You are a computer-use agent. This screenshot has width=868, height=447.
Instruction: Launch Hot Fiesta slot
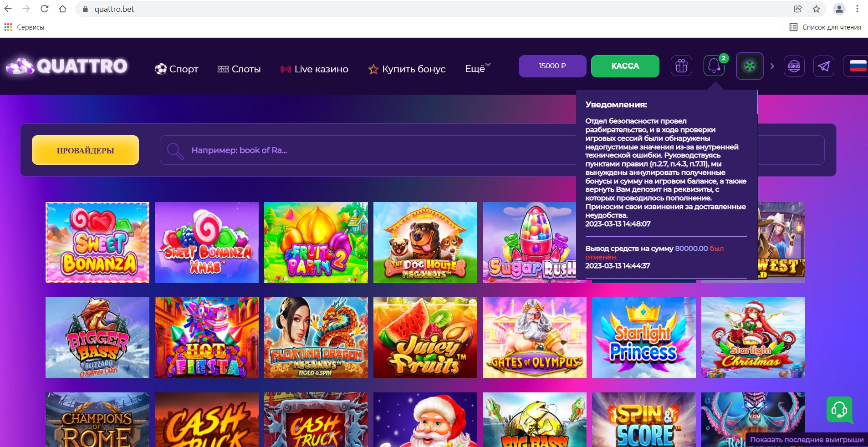click(x=207, y=338)
